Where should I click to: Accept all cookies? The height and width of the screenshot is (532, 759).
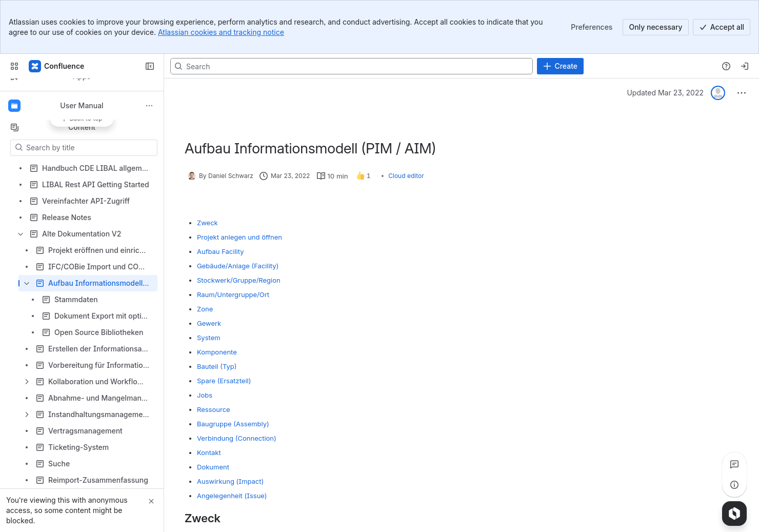click(x=721, y=27)
